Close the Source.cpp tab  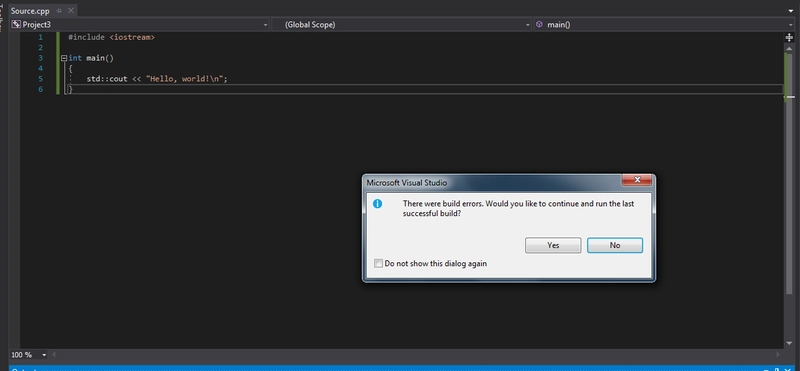pyautogui.click(x=70, y=11)
